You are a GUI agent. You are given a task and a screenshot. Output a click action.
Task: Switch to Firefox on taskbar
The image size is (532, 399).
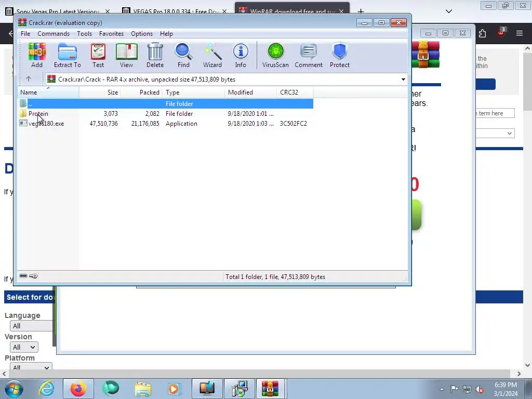click(x=78, y=389)
